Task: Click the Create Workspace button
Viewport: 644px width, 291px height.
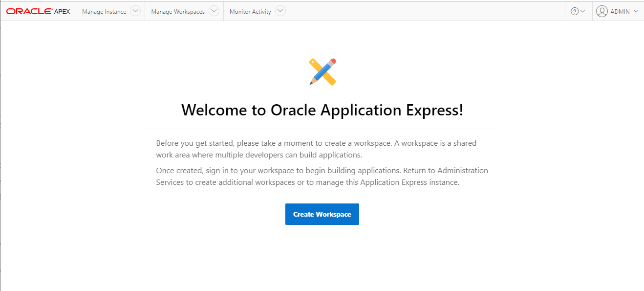Action: [322, 214]
